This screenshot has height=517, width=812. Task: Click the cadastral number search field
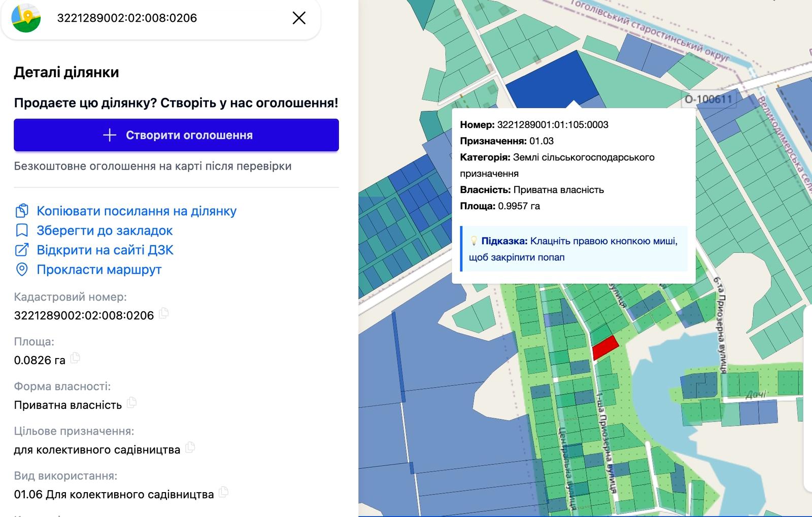coord(167,18)
